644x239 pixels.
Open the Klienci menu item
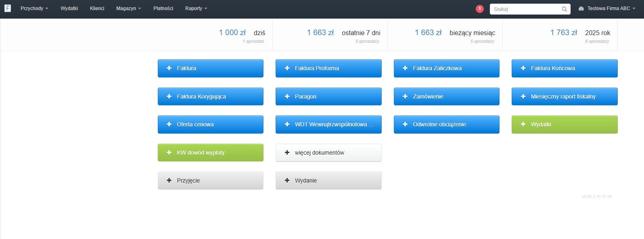[97, 8]
